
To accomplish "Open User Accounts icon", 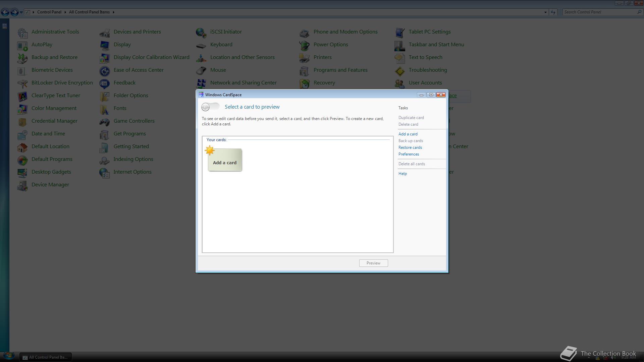I will [400, 83].
